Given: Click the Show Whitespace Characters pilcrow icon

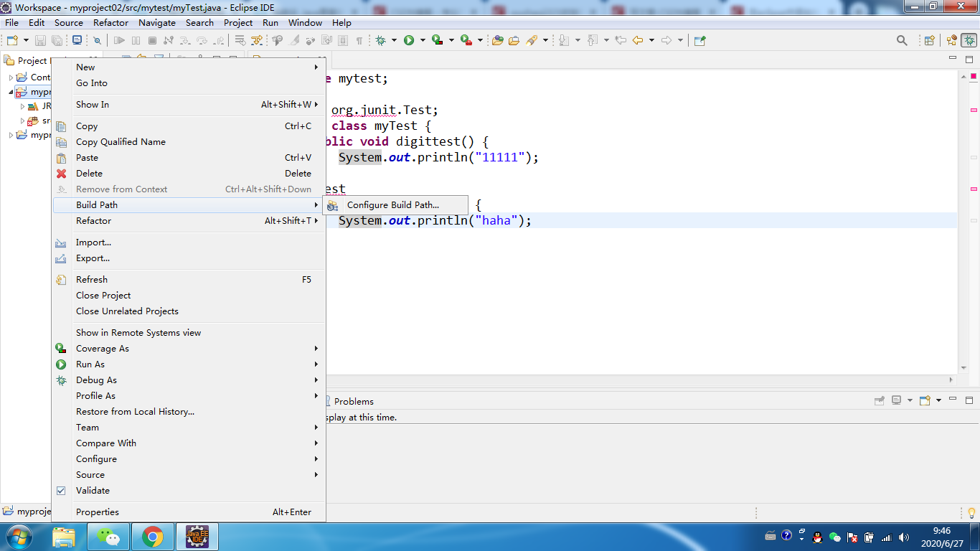Looking at the screenshot, I should [x=359, y=41].
